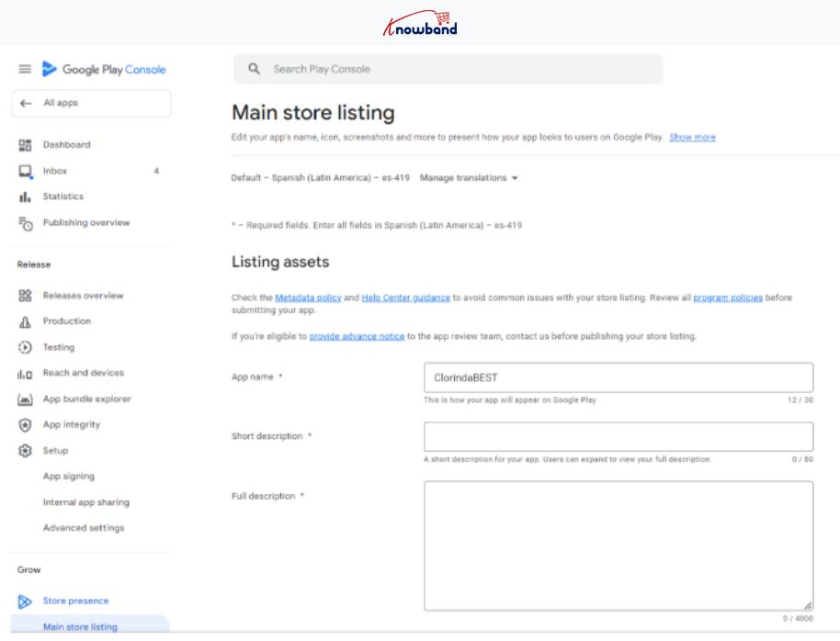
Task: Click the Show more link
Action: 692,137
